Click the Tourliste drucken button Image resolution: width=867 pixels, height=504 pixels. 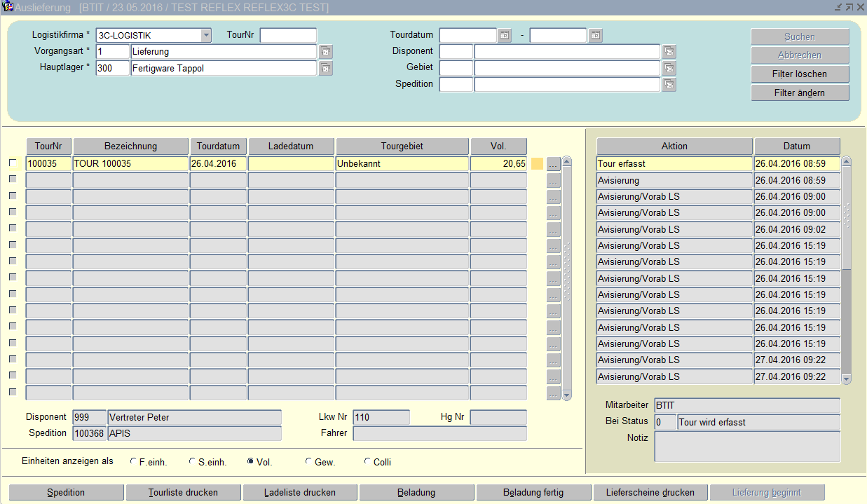[183, 493]
